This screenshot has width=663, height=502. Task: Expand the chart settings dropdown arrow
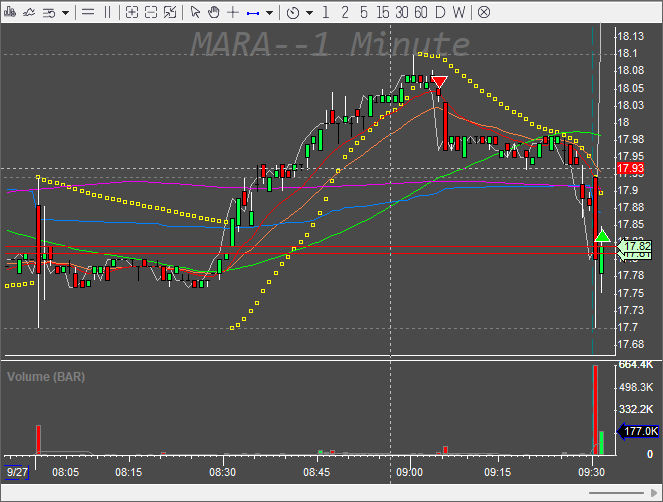pos(66,13)
